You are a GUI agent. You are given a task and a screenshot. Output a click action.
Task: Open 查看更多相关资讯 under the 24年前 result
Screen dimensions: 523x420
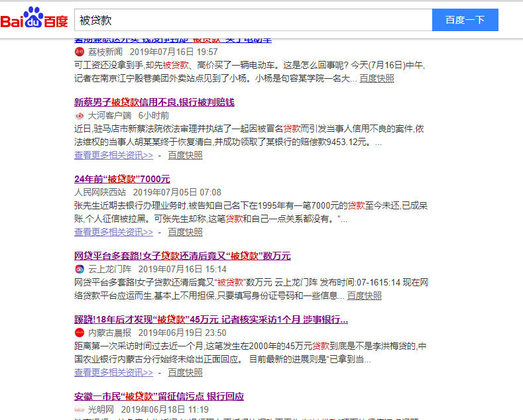(114, 232)
